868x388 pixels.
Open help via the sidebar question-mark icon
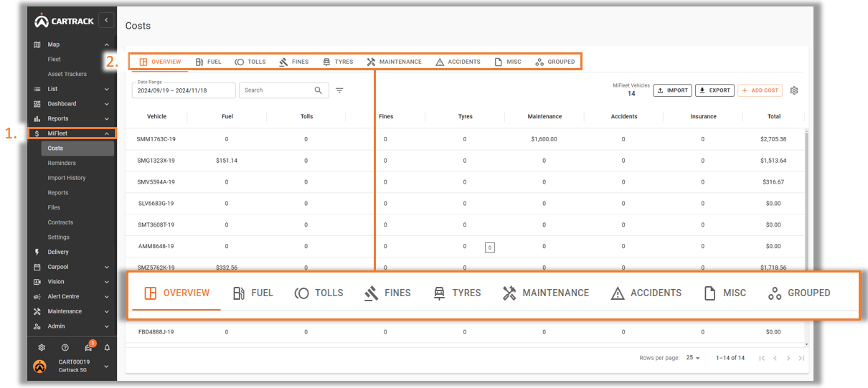(x=65, y=347)
